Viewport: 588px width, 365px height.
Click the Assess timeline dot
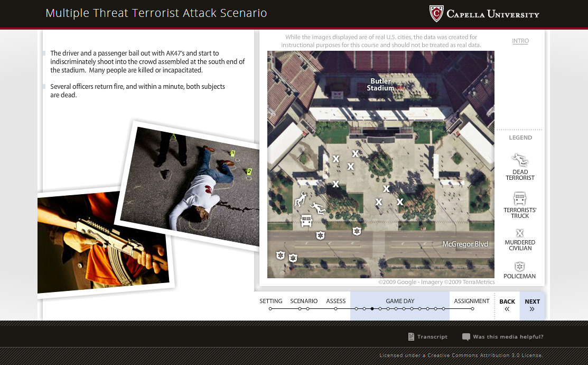[335, 309]
